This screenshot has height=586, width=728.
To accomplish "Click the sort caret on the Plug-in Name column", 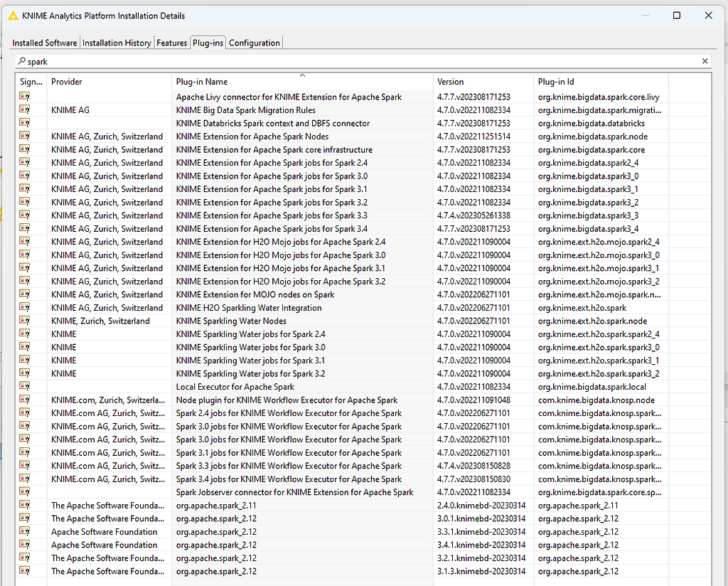I will [x=302, y=75].
